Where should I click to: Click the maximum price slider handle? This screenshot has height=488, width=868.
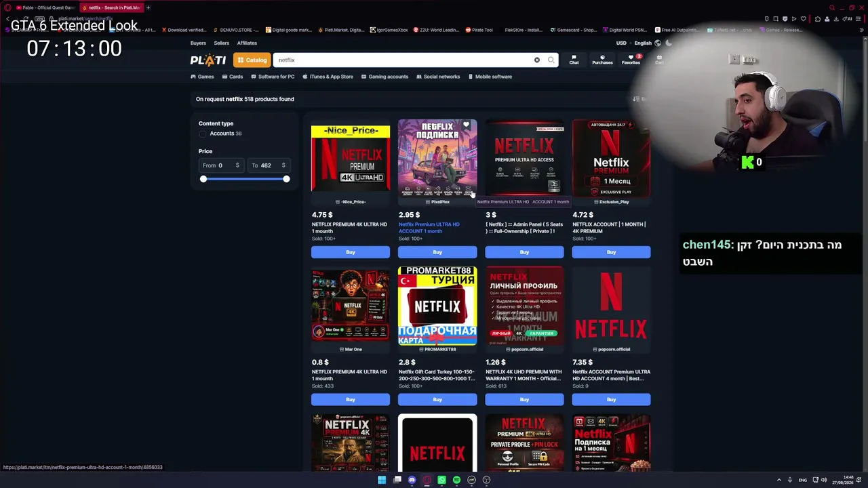[286, 179]
